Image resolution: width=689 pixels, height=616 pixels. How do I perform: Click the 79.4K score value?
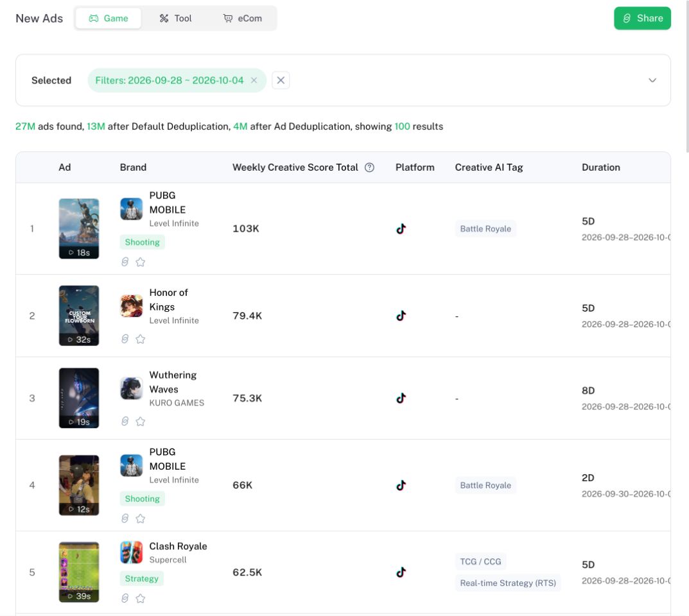tap(247, 316)
